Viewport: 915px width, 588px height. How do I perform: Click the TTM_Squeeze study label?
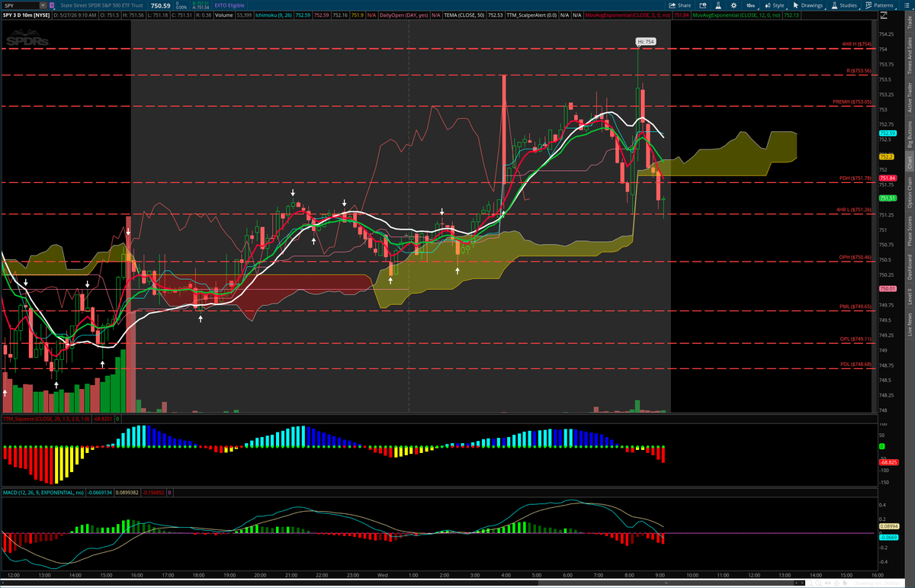[46, 419]
